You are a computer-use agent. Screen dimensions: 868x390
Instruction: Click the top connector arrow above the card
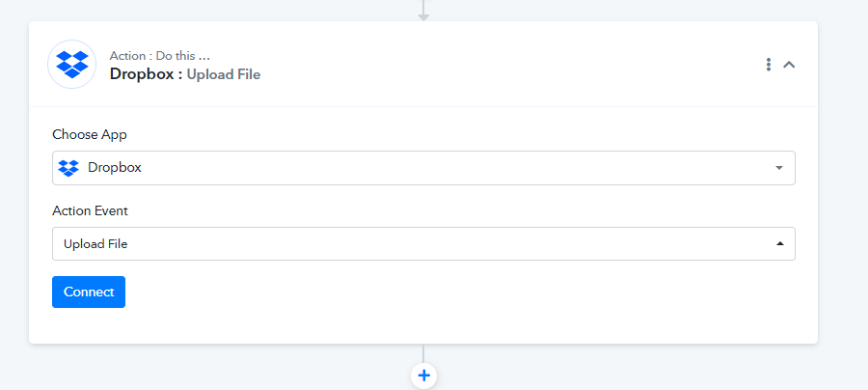(x=423, y=11)
